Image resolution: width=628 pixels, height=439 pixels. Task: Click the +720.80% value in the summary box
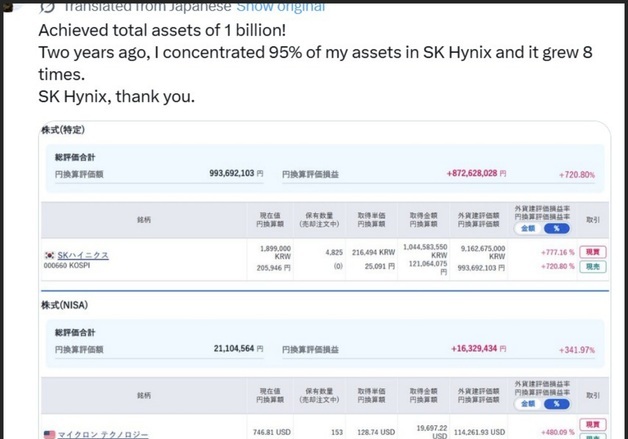(577, 175)
